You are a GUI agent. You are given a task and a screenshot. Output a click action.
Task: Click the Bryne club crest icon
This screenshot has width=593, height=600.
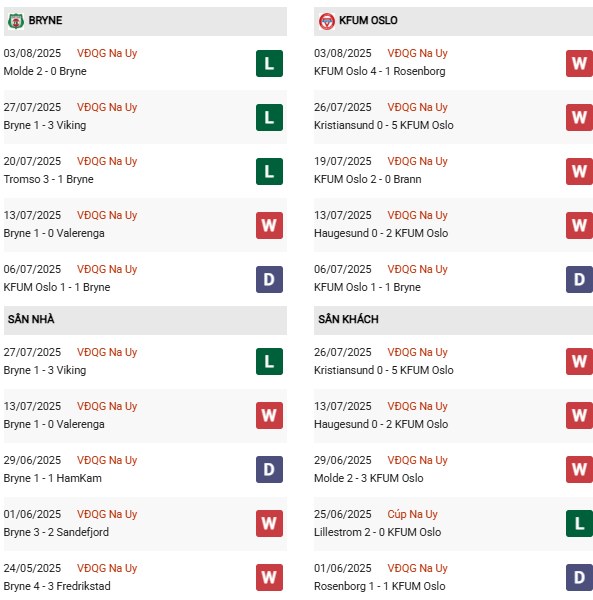[x=16, y=21]
